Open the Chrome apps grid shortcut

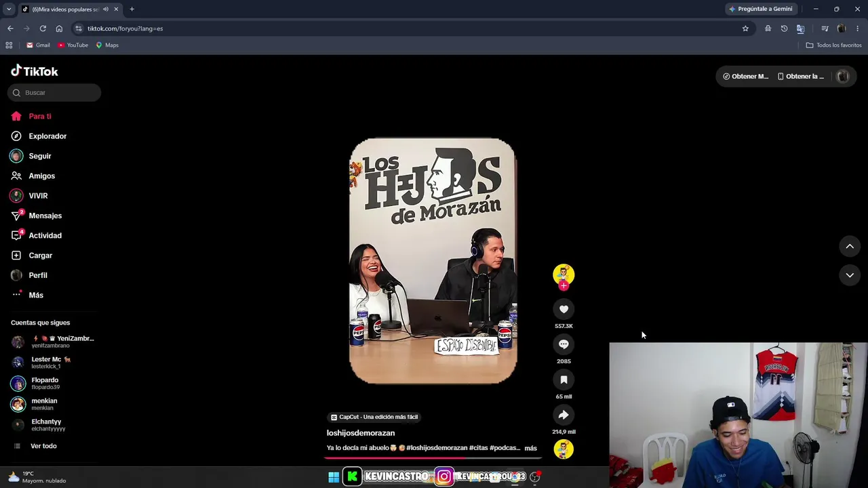pyautogui.click(x=9, y=45)
